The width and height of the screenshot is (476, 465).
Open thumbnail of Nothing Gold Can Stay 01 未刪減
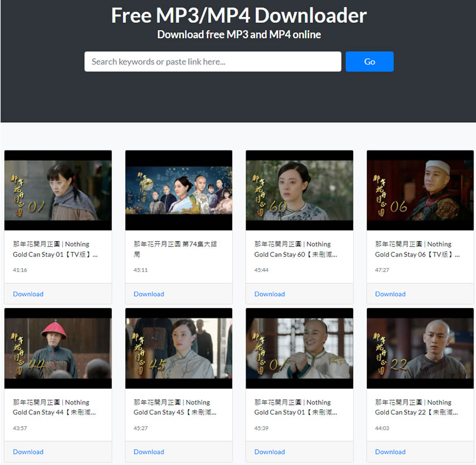(300, 348)
